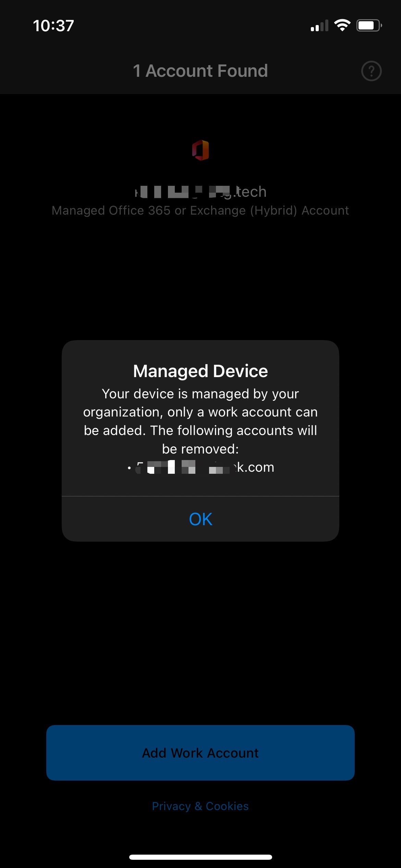Tap the Managed Office 365 or Exchange label

pyautogui.click(x=200, y=210)
